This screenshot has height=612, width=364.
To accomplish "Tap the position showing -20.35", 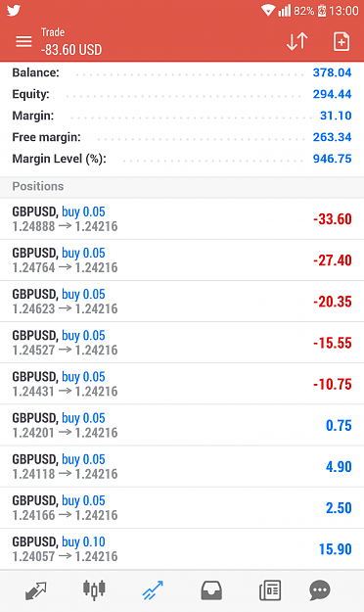I will [182, 302].
